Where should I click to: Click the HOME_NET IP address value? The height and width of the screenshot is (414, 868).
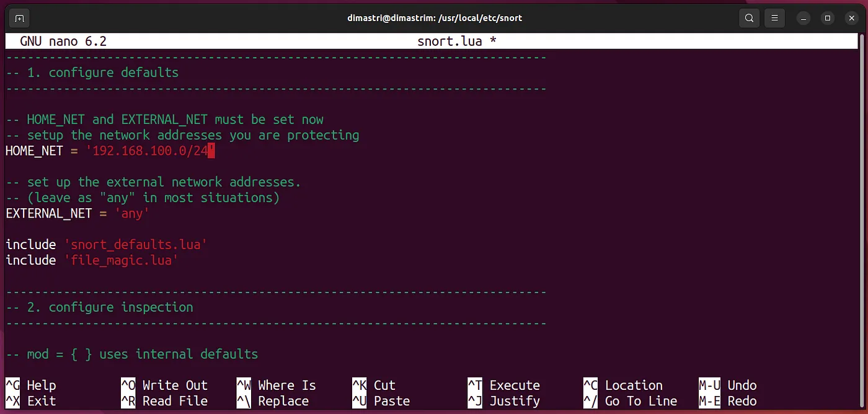click(149, 151)
